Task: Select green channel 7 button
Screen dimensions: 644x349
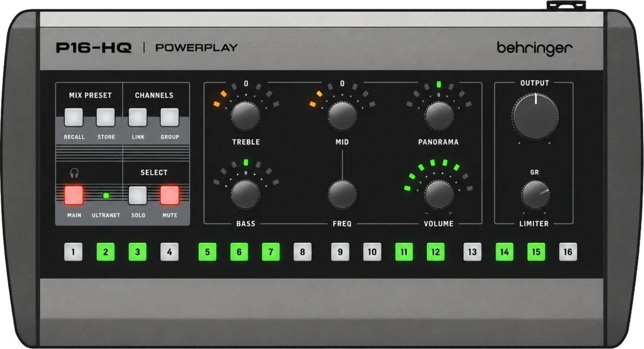Action: (271, 252)
